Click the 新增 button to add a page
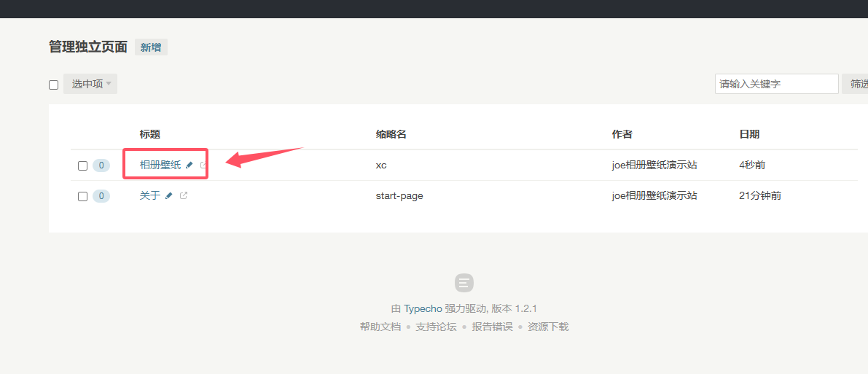The image size is (868, 374). pos(151,47)
